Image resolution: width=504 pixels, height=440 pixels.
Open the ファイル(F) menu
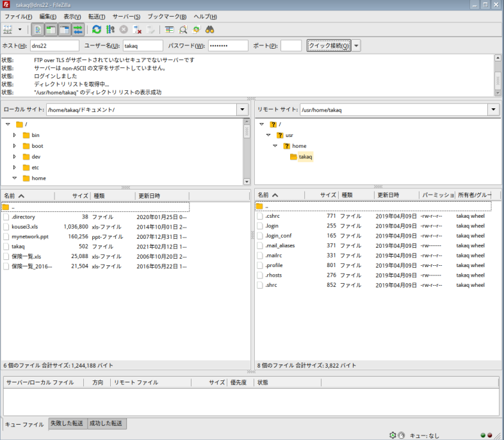pyautogui.click(x=19, y=17)
